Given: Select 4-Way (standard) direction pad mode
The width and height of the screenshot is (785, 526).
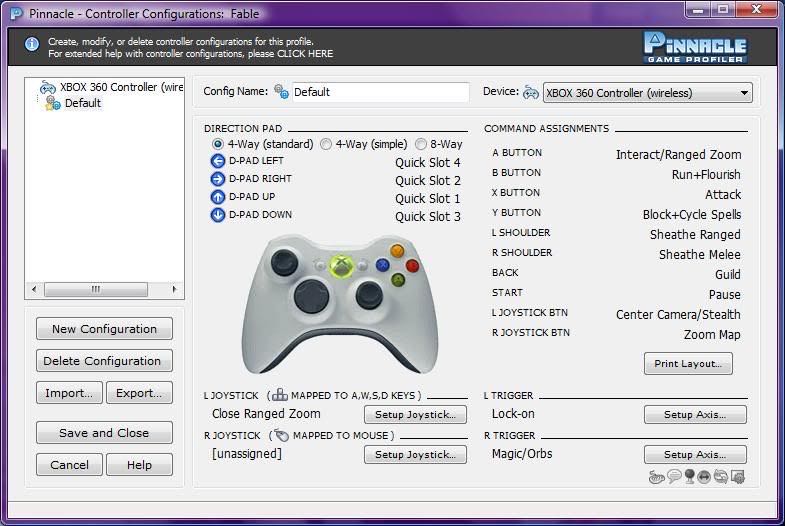Looking at the screenshot, I should (217, 144).
